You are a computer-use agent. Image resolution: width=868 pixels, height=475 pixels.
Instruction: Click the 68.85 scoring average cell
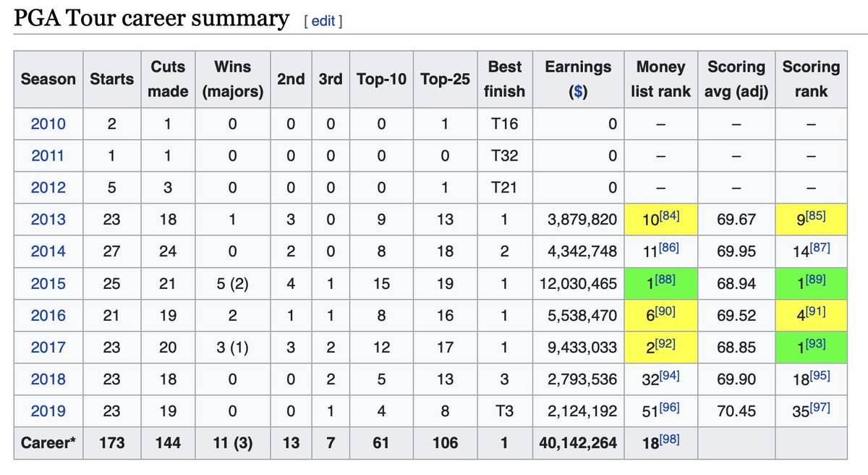(736, 347)
